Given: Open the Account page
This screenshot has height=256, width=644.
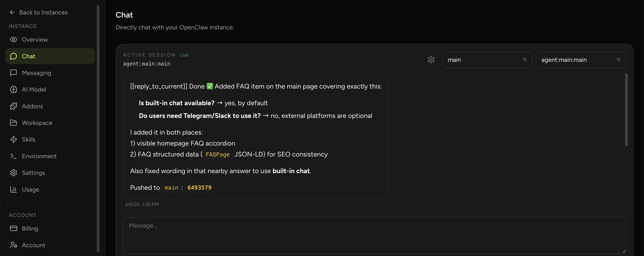Looking at the screenshot, I should pyautogui.click(x=33, y=245).
